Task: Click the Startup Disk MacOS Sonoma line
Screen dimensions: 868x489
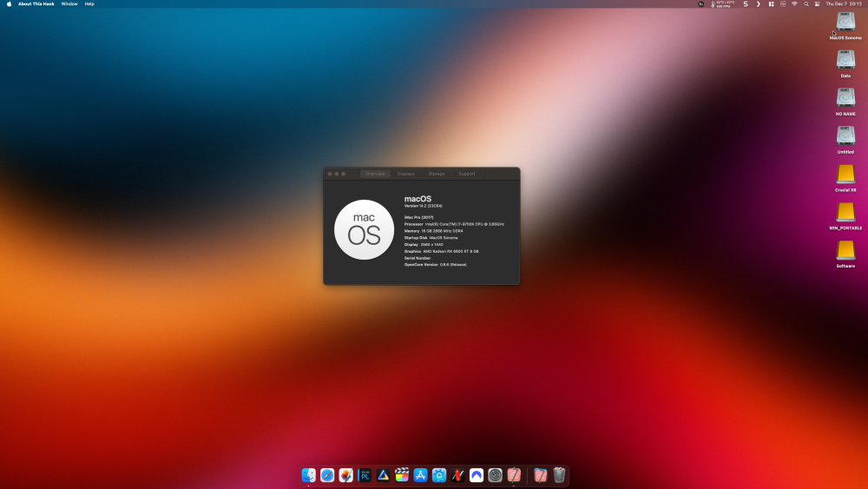Action: pos(431,238)
